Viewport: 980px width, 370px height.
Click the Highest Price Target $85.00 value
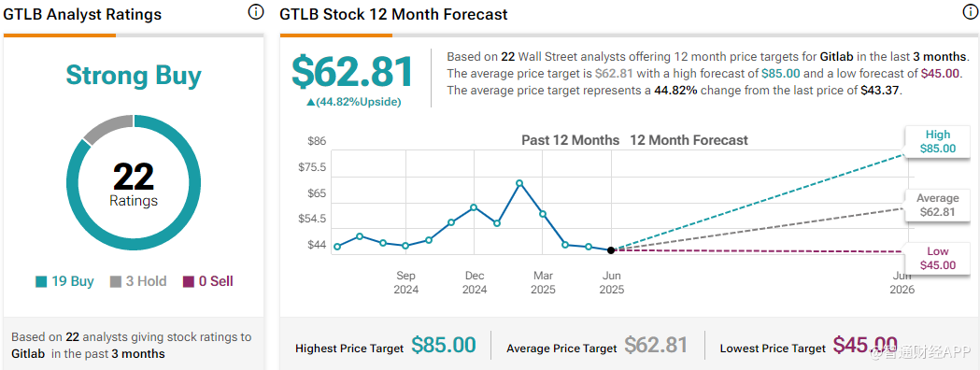pos(444,346)
